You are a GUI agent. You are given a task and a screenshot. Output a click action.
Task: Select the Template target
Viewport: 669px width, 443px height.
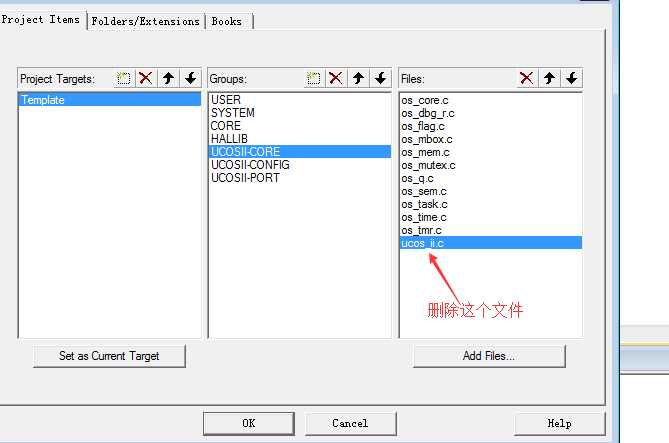110,100
